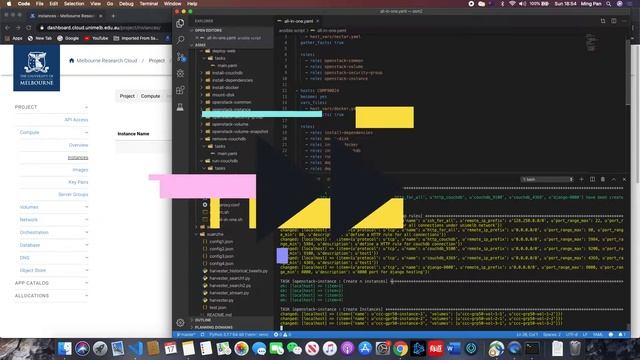Click the editor minimap
This screenshot has height=360, width=640.
click(x=591, y=43)
